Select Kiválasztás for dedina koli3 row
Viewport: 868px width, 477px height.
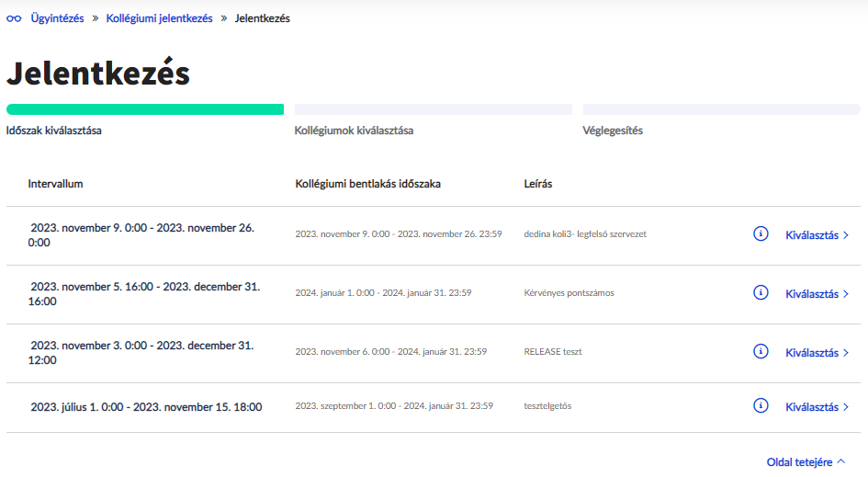click(x=817, y=235)
